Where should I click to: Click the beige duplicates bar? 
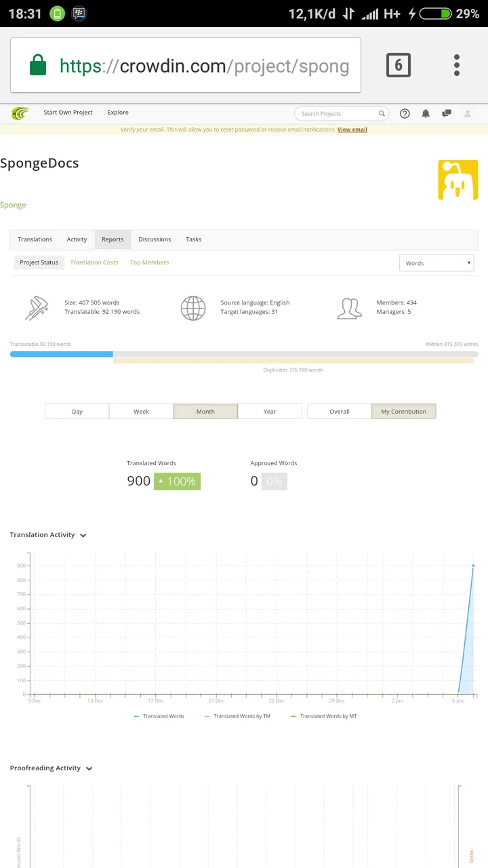click(293, 361)
